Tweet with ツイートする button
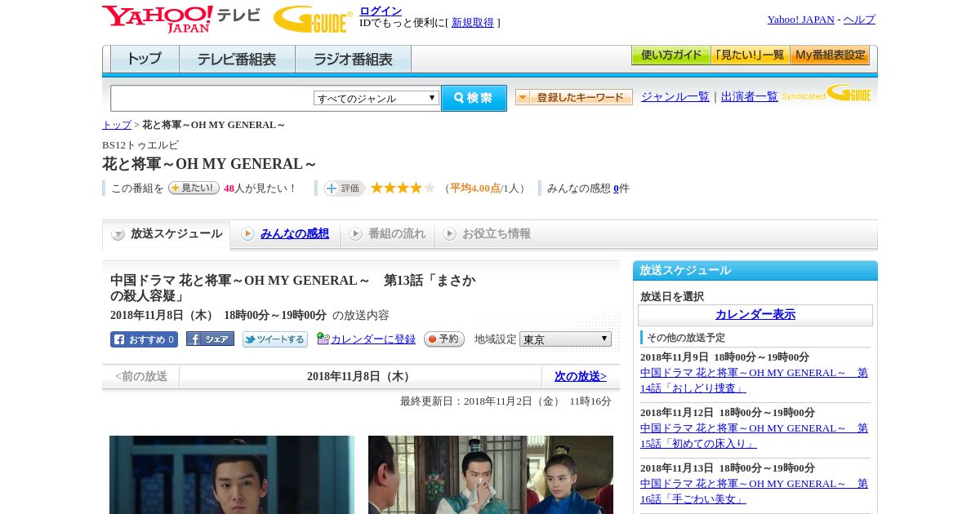The width and height of the screenshot is (980, 514). tap(275, 339)
